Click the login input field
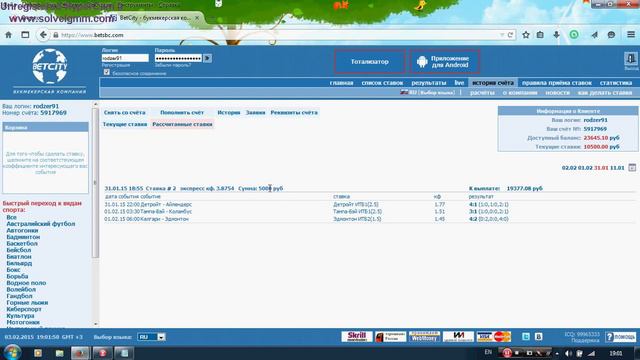The height and width of the screenshot is (360, 640). click(125, 58)
